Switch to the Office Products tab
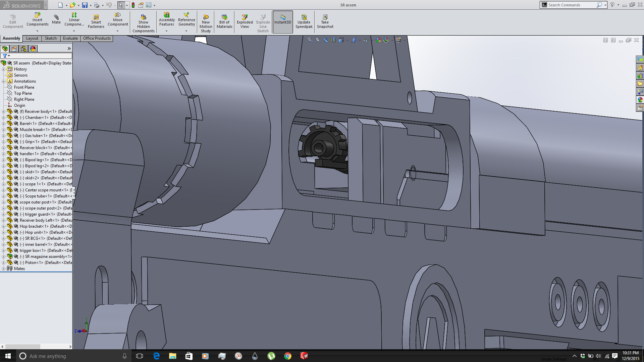The height and width of the screenshot is (362, 644). point(97,38)
